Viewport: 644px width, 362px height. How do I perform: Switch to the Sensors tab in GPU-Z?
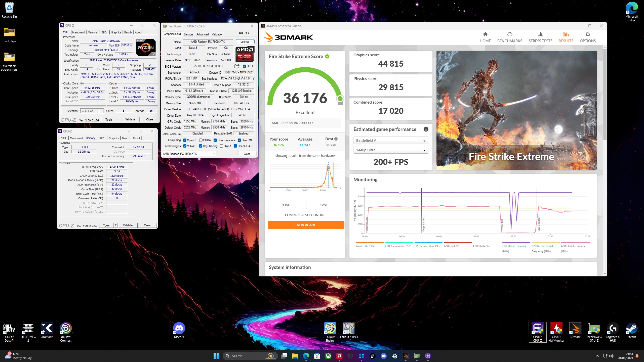point(188,34)
